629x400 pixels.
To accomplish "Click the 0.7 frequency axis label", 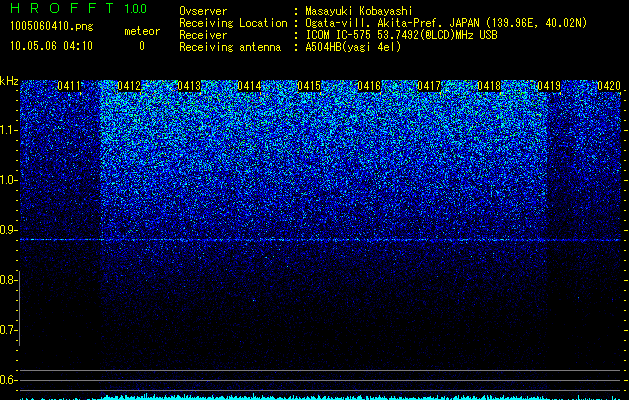I will (x=8, y=330).
